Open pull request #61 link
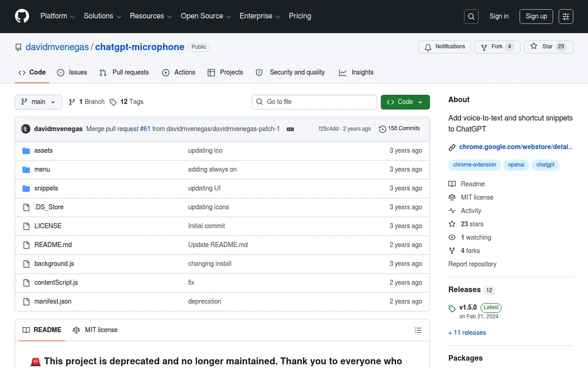 [x=145, y=129]
